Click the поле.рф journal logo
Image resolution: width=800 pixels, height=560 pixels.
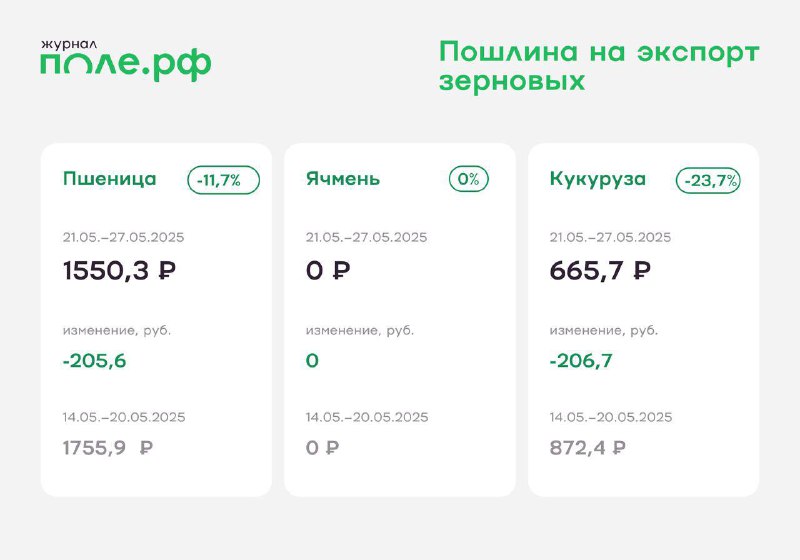[x=126, y=61]
